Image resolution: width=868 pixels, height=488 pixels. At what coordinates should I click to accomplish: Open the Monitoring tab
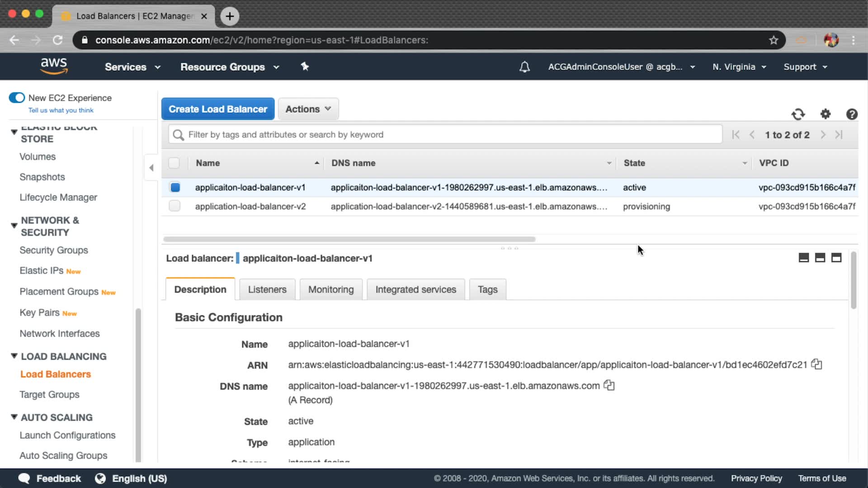point(331,289)
